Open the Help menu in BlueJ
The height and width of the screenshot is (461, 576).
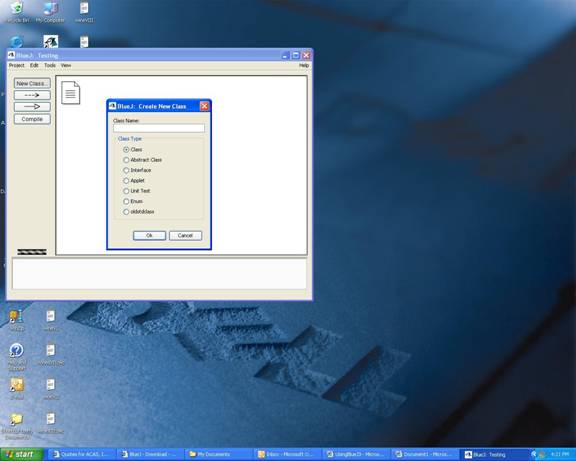click(x=304, y=65)
